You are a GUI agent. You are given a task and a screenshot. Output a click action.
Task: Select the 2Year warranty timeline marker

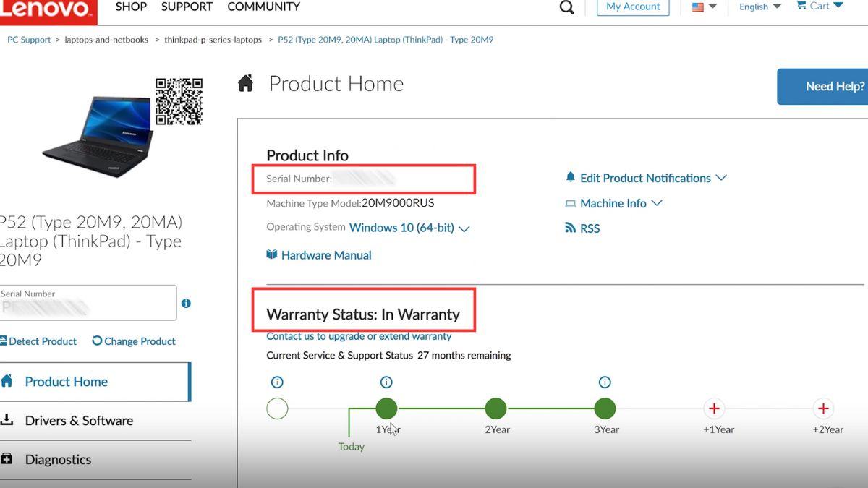pyautogui.click(x=495, y=409)
